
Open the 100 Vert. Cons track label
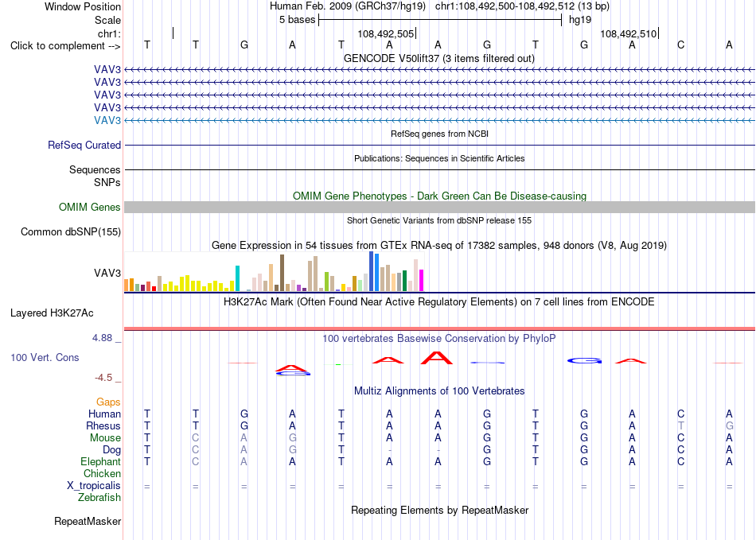coord(45,357)
